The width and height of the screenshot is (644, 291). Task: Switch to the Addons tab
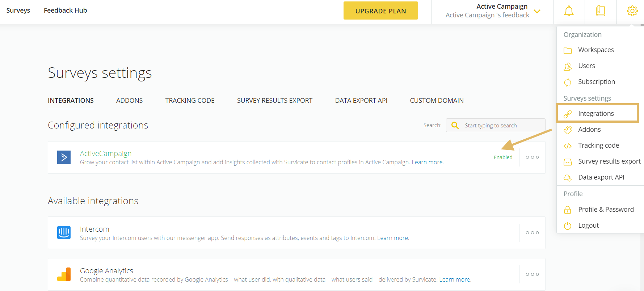[x=129, y=101]
